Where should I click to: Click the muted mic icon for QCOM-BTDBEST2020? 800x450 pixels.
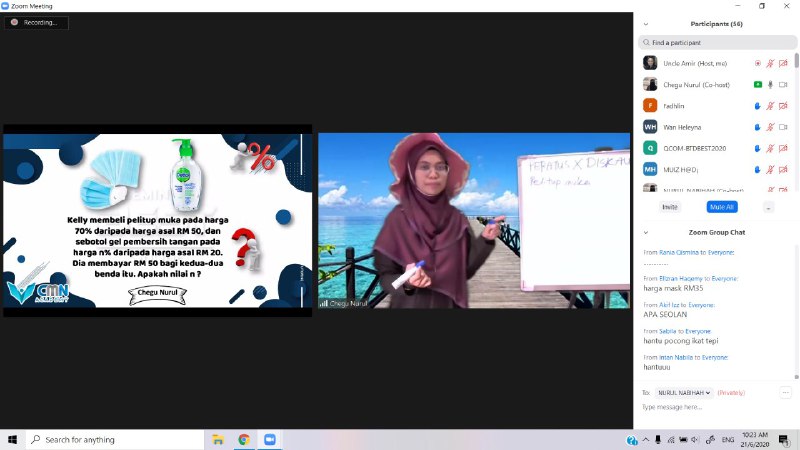[x=770, y=148]
